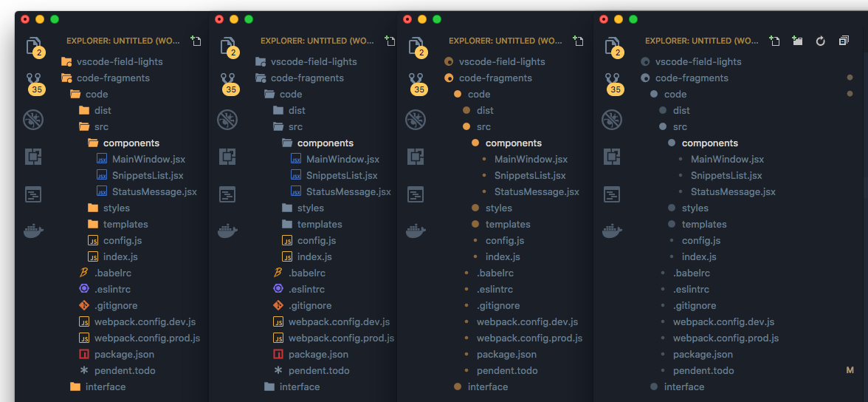Refresh Explorer in the gray-dots window

821,41
